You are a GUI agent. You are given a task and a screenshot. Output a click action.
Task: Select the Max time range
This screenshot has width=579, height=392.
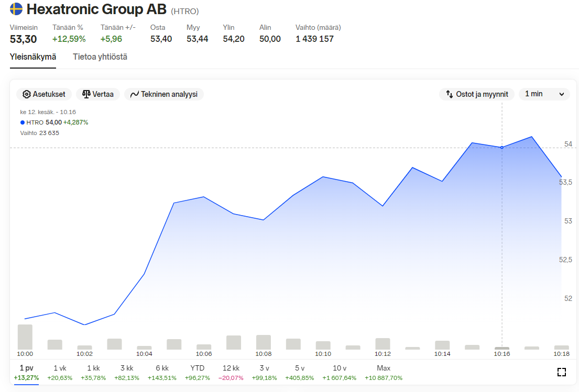point(384,373)
